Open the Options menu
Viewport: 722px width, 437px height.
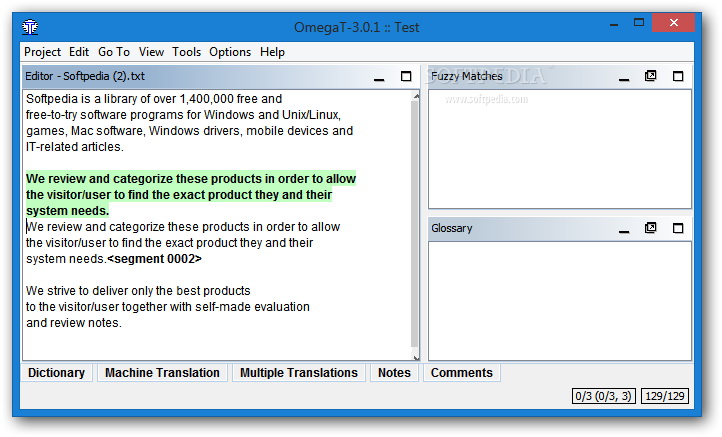pos(230,52)
